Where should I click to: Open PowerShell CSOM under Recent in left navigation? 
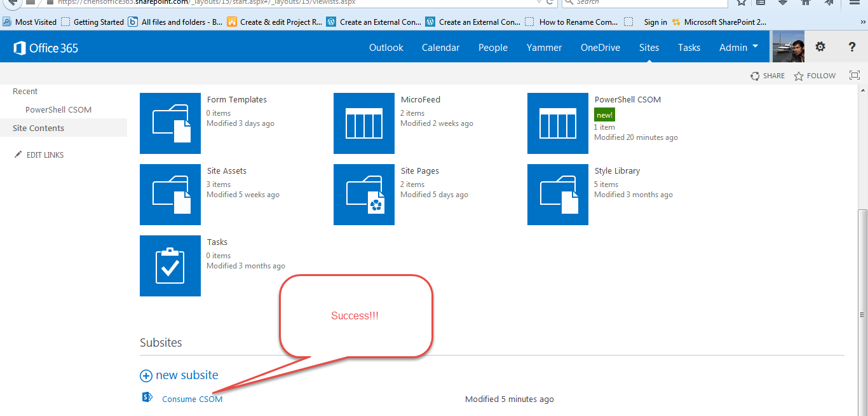coord(58,110)
